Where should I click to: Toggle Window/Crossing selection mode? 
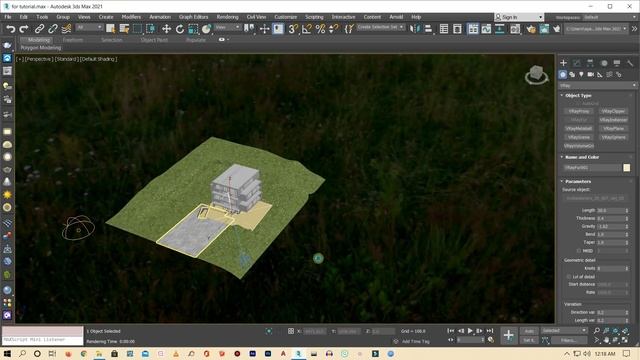tap(151, 29)
